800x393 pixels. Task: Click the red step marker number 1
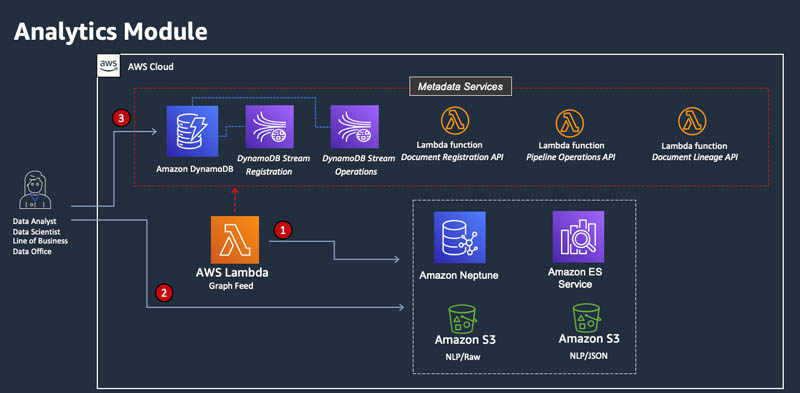pyautogui.click(x=283, y=230)
